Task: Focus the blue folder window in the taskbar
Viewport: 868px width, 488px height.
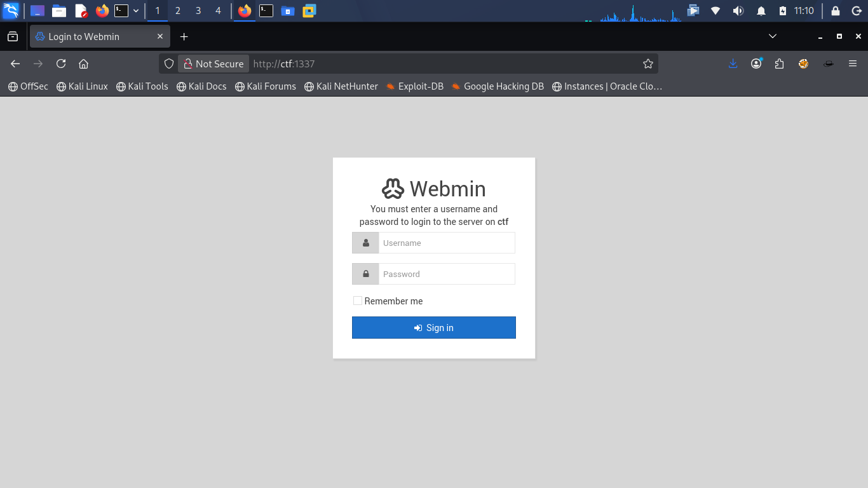Action: click(x=288, y=10)
